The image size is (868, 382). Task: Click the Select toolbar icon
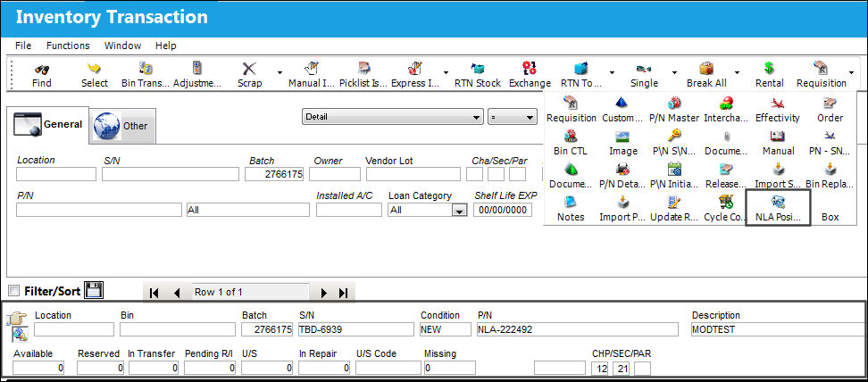click(95, 69)
